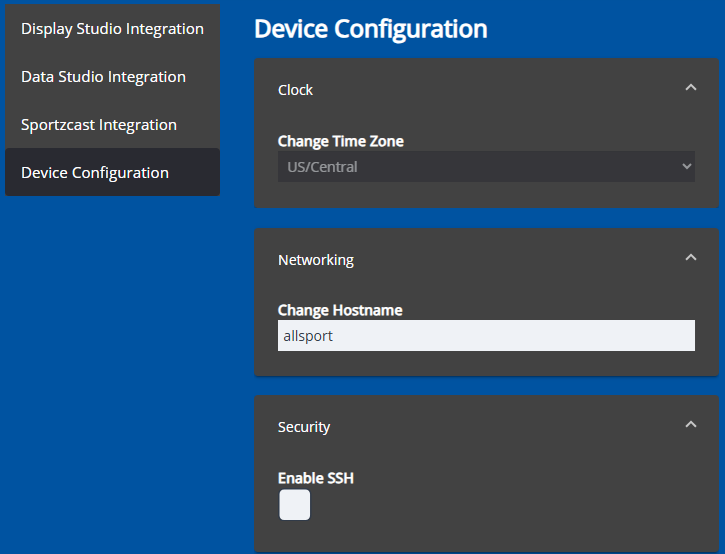Click the Clock panel title
This screenshot has width=725, height=554.
pyautogui.click(x=295, y=90)
